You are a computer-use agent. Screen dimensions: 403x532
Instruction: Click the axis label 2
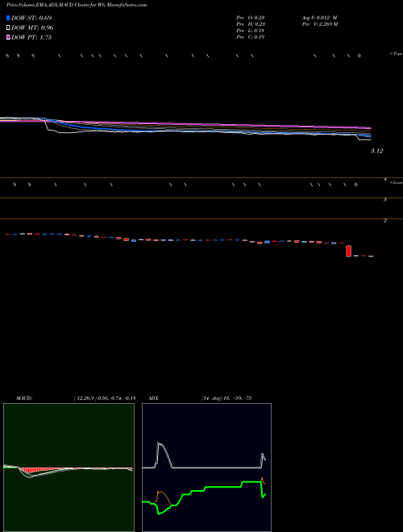(385, 221)
